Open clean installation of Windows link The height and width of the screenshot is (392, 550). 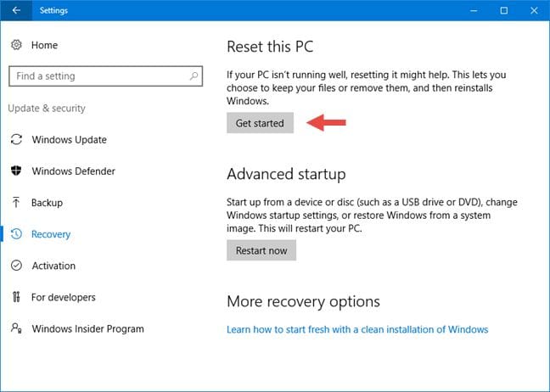[357, 329]
